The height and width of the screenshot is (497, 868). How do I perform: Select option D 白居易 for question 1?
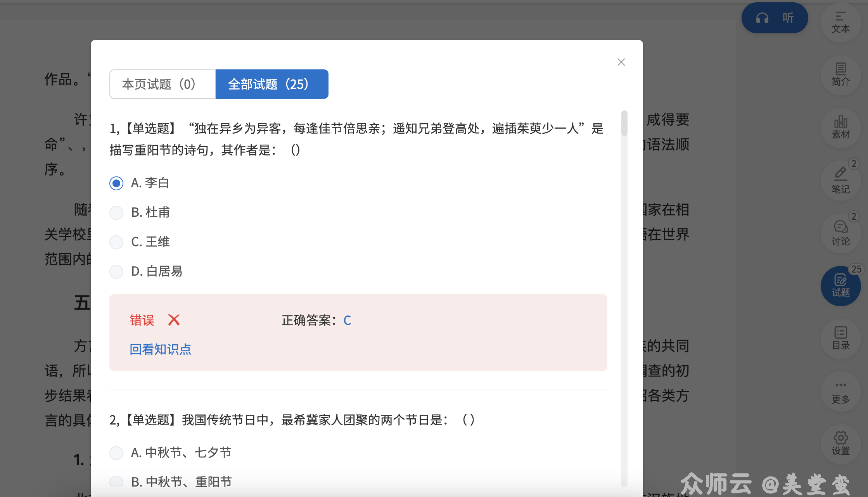[116, 271]
